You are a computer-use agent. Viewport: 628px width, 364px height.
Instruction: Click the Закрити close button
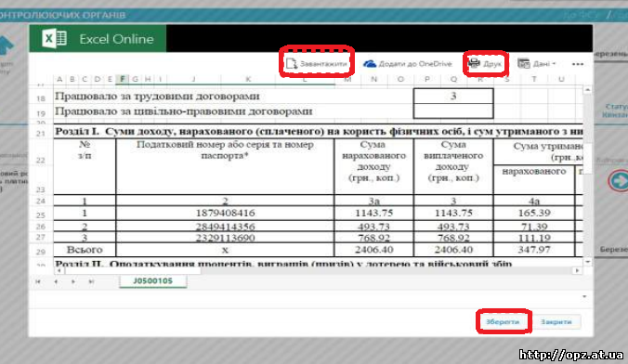(x=556, y=321)
